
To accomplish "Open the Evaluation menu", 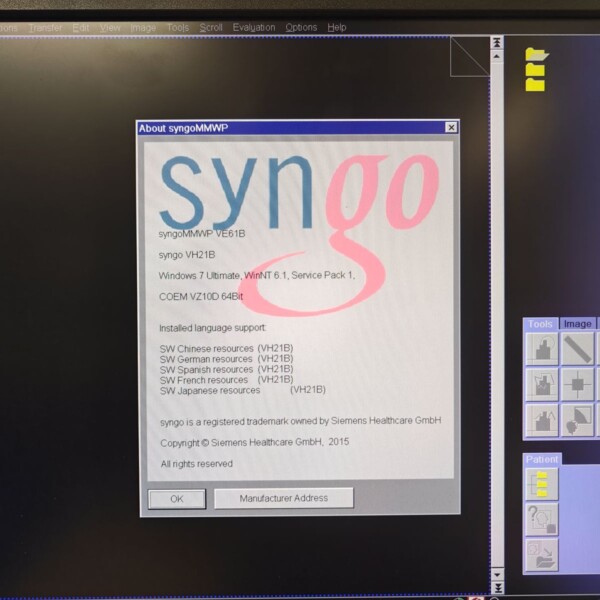I will pos(254,28).
